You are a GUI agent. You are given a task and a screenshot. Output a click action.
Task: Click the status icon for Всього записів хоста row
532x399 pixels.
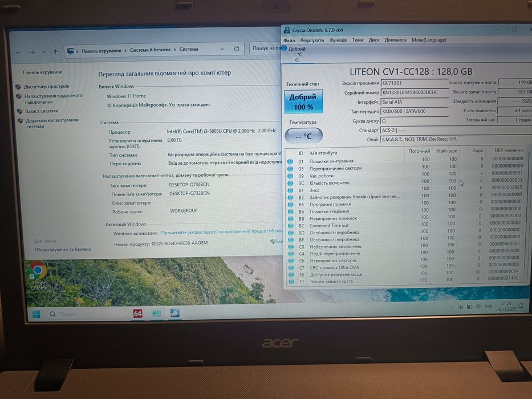coord(291,282)
